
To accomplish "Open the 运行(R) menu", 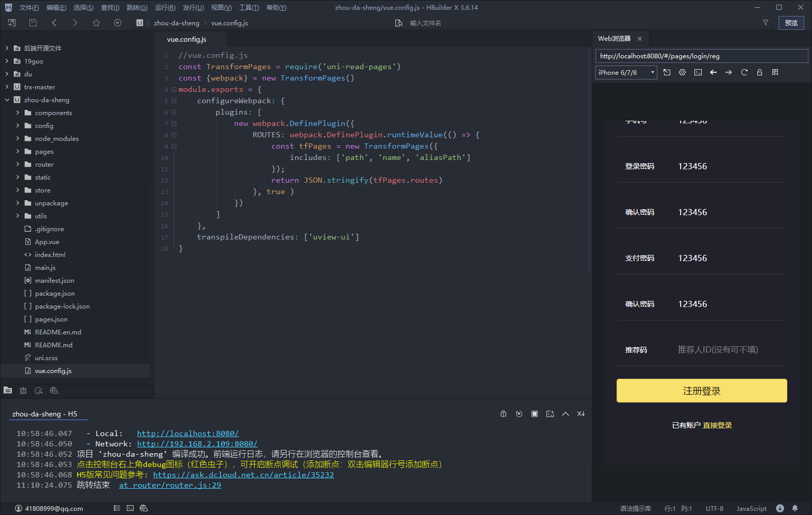I will [165, 8].
